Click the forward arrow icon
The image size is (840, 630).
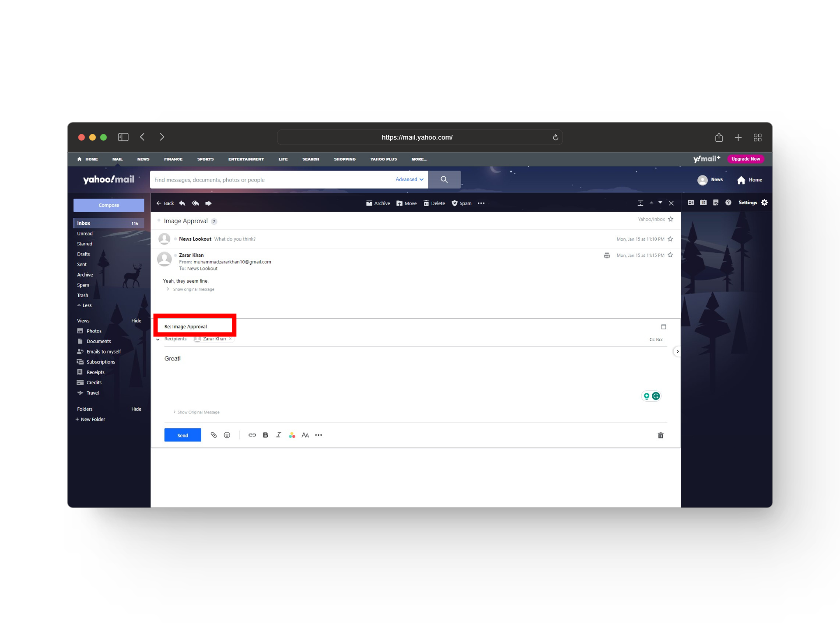[x=208, y=203]
